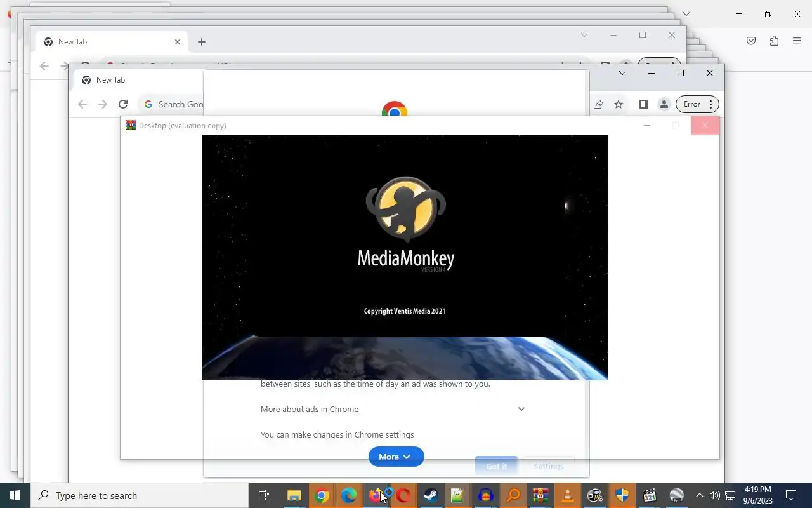
Task: Open tab search chevron in rear Chrome window
Action: [x=584, y=35]
